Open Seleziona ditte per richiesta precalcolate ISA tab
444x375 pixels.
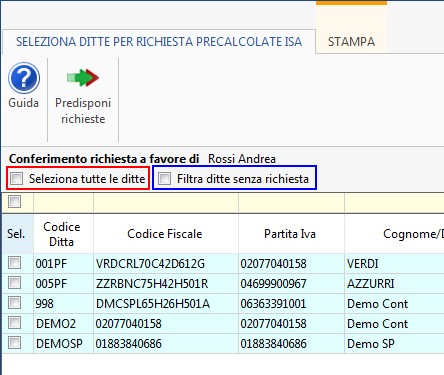159,42
